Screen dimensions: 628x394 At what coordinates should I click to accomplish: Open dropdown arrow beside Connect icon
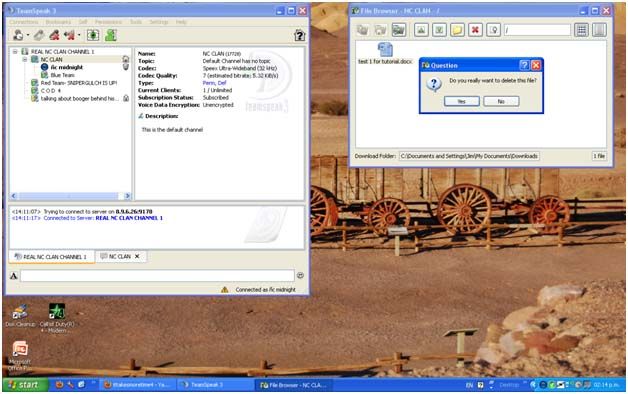(x=28, y=36)
